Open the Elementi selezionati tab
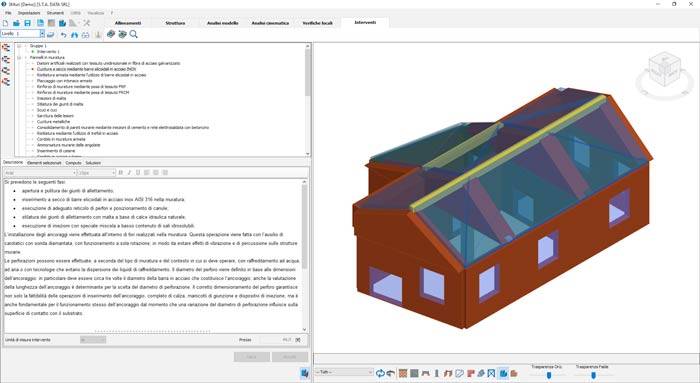Image resolution: width=700 pixels, height=383 pixels. [44, 163]
